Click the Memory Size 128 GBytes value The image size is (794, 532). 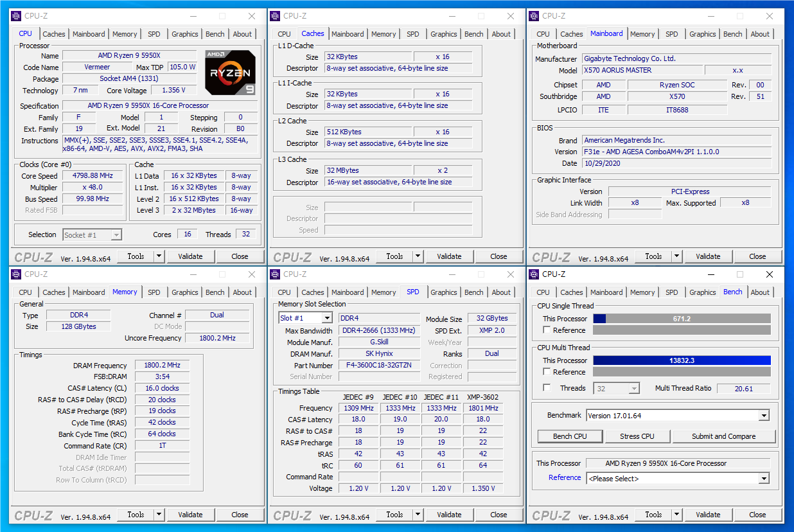coord(78,326)
